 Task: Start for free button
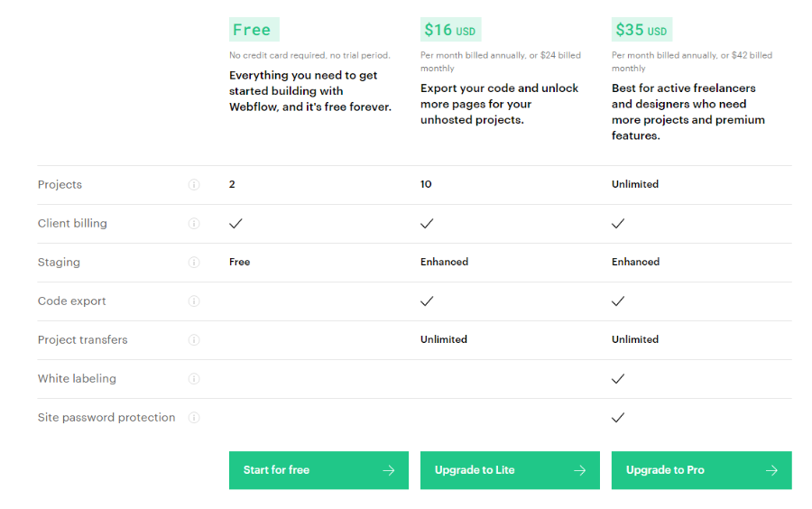(318, 470)
